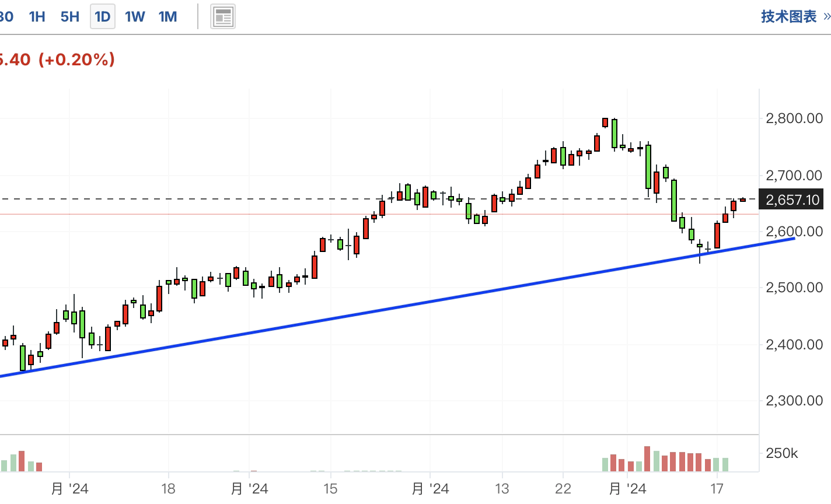Select the 1D timeframe
Image resolution: width=831 pixels, height=504 pixels.
click(103, 16)
